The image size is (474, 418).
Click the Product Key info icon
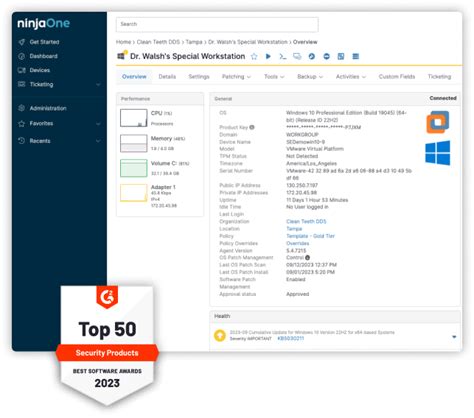(x=252, y=127)
